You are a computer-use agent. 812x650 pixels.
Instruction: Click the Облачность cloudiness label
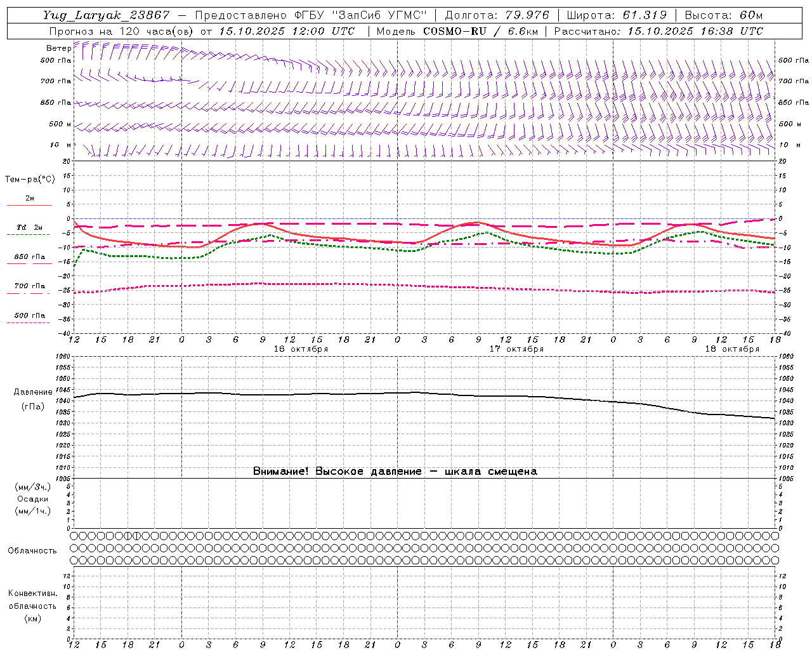[32, 551]
